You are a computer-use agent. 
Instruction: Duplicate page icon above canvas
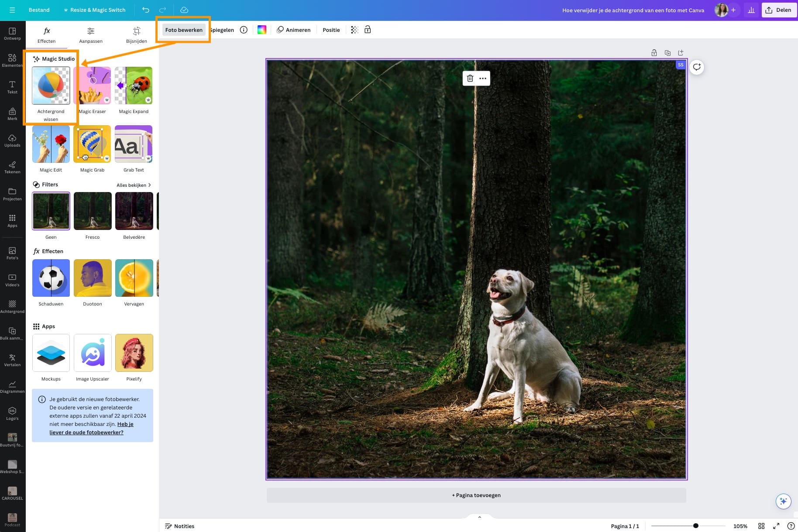click(667, 53)
